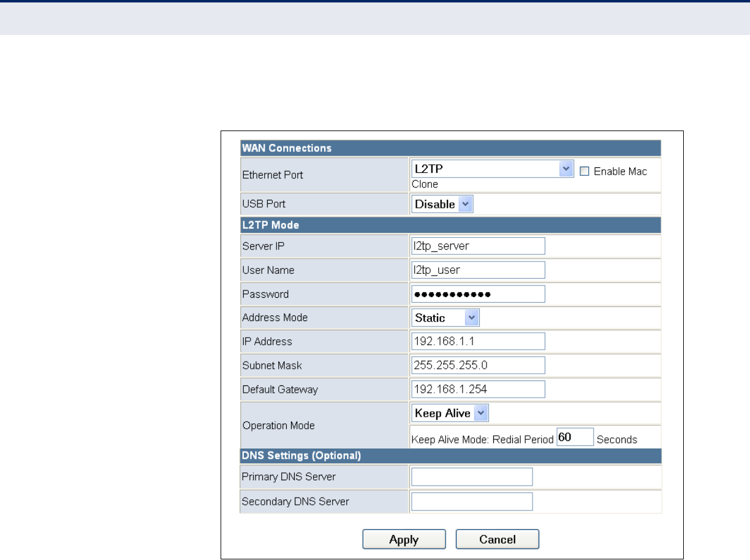Screen dimensions: 750x560
Task: Click the Operation Mode label
Action: [x=278, y=426]
